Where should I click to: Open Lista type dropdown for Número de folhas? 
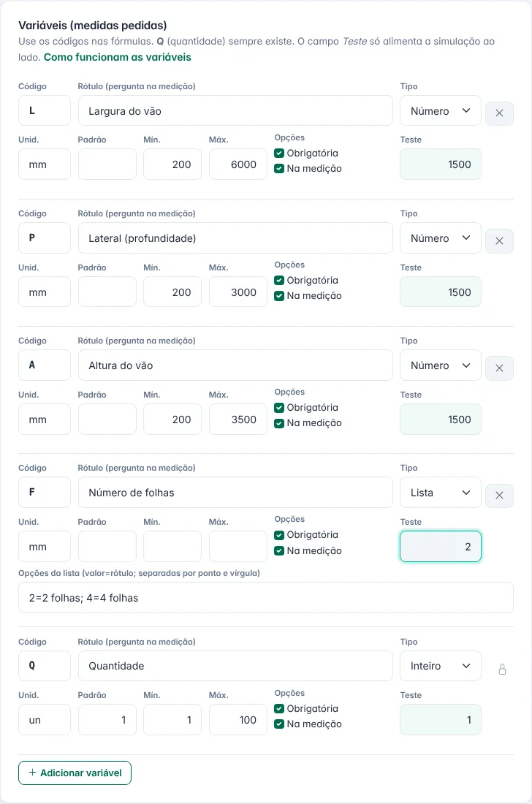[440, 492]
